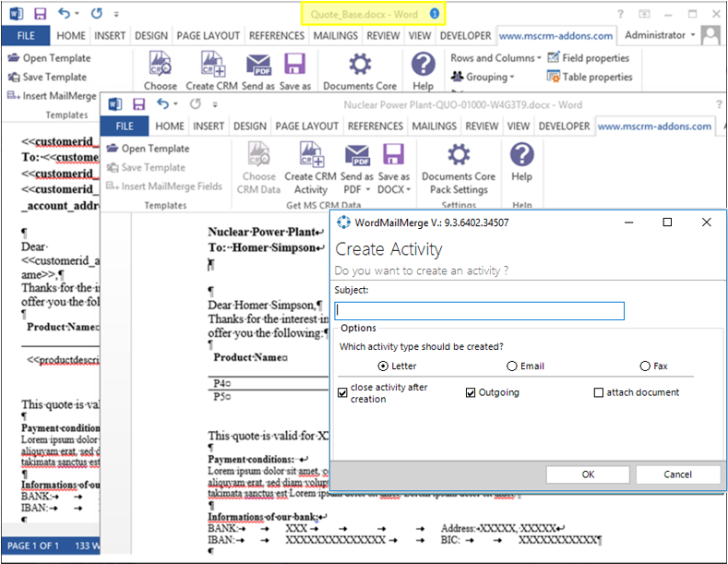Open FILE tab in front Word window
The image size is (728, 564).
click(x=125, y=126)
